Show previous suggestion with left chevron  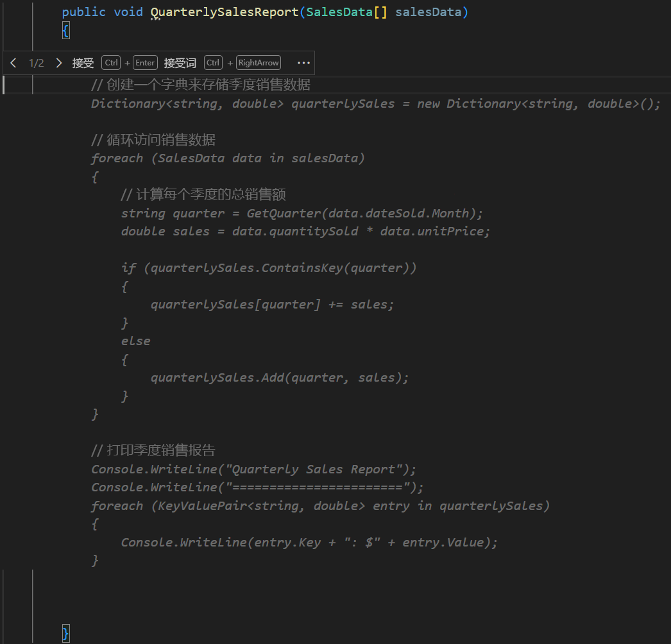pos(13,63)
